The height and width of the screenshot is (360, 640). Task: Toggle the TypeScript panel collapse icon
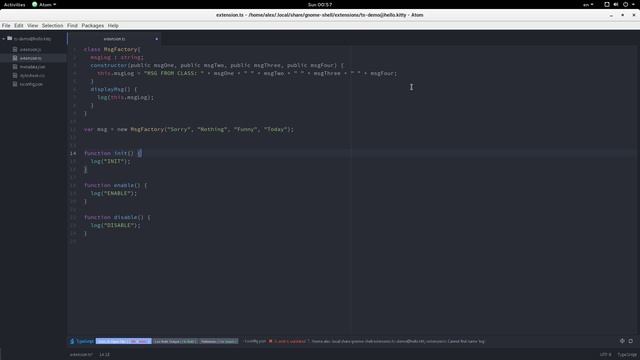(631, 341)
